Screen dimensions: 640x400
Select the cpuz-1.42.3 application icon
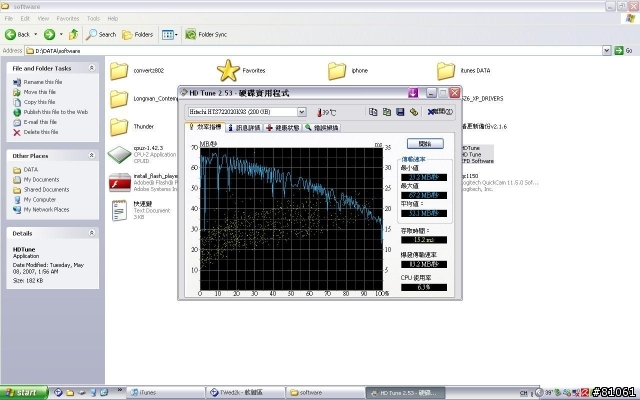(119, 155)
